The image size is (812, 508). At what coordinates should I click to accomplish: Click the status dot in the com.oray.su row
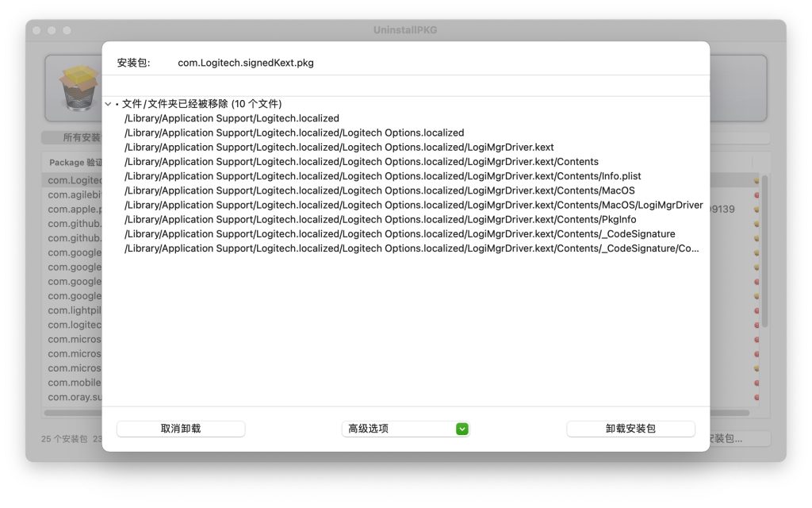click(756, 398)
